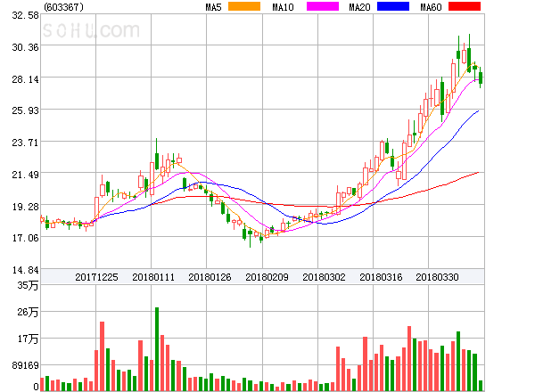This screenshot has width=535, height=392.
Task: Click the 21.49 price axis label
Action: coord(25,175)
